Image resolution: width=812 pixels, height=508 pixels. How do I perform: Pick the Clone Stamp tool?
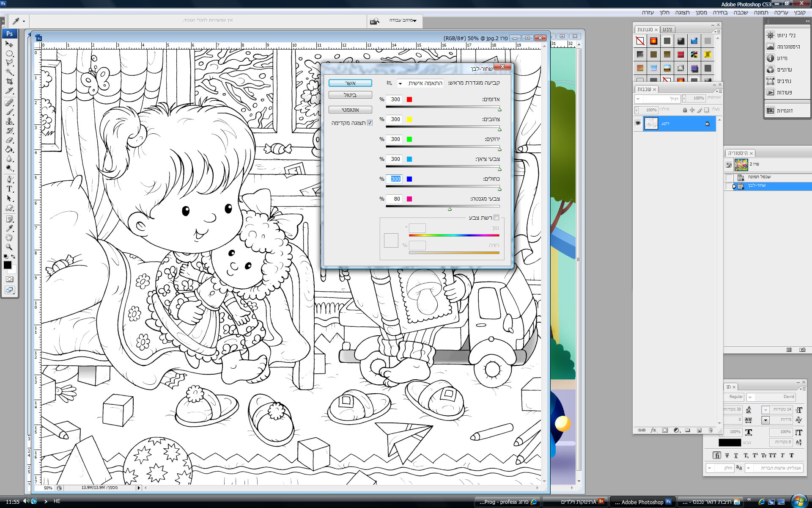(x=9, y=121)
